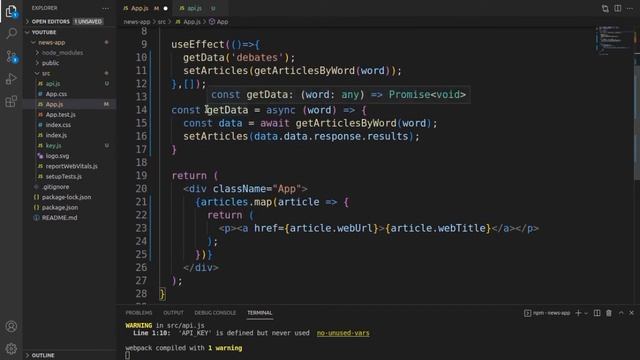Viewport: 640px width, 360px height.
Task: Open key.js in the file tree
Action: point(69,146)
